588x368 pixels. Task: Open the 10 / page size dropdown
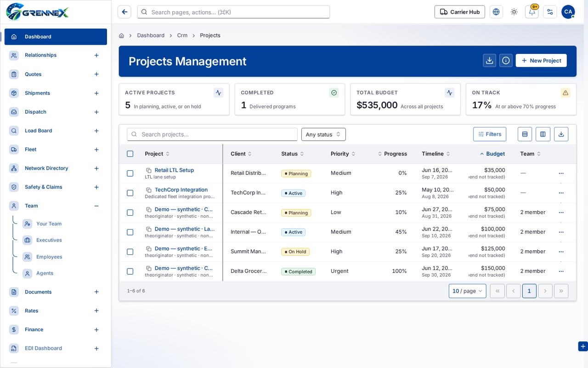click(x=467, y=291)
